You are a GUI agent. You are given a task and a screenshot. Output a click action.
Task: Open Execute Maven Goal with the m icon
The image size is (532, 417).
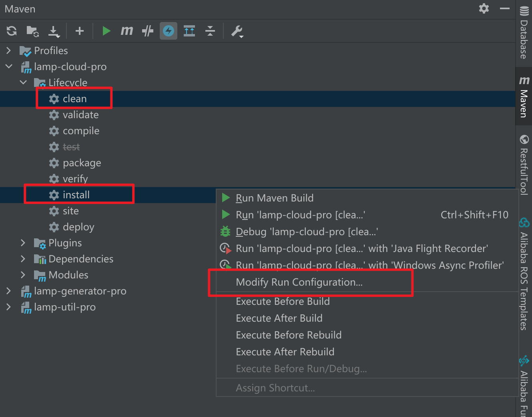point(126,31)
